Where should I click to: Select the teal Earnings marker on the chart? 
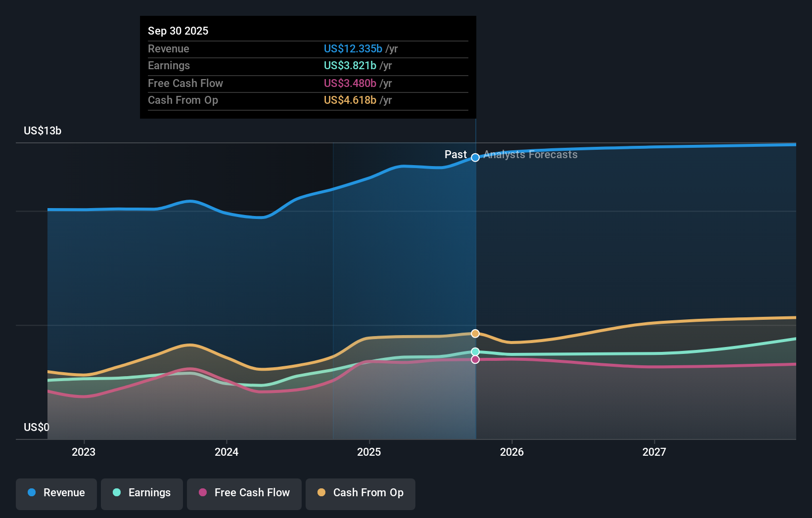coord(475,351)
